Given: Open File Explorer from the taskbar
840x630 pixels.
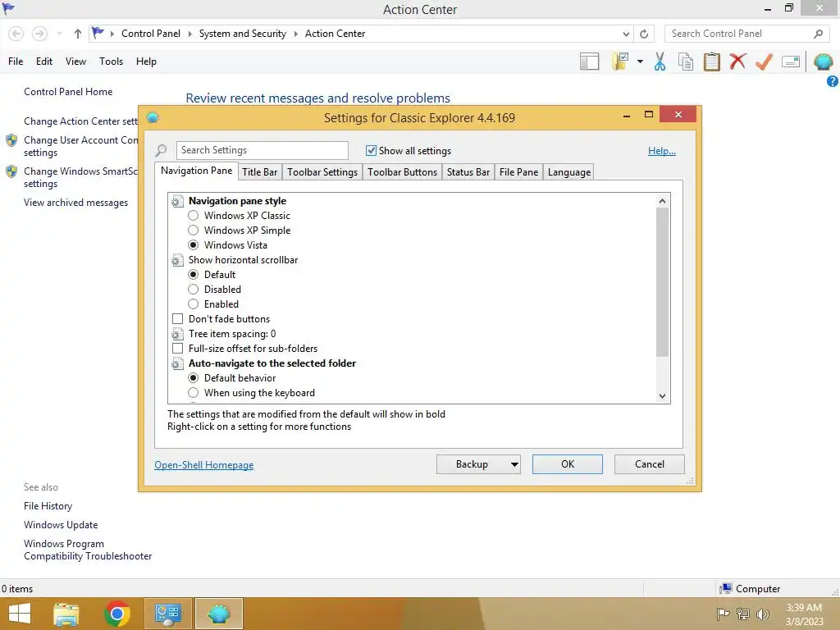Looking at the screenshot, I should [66, 614].
